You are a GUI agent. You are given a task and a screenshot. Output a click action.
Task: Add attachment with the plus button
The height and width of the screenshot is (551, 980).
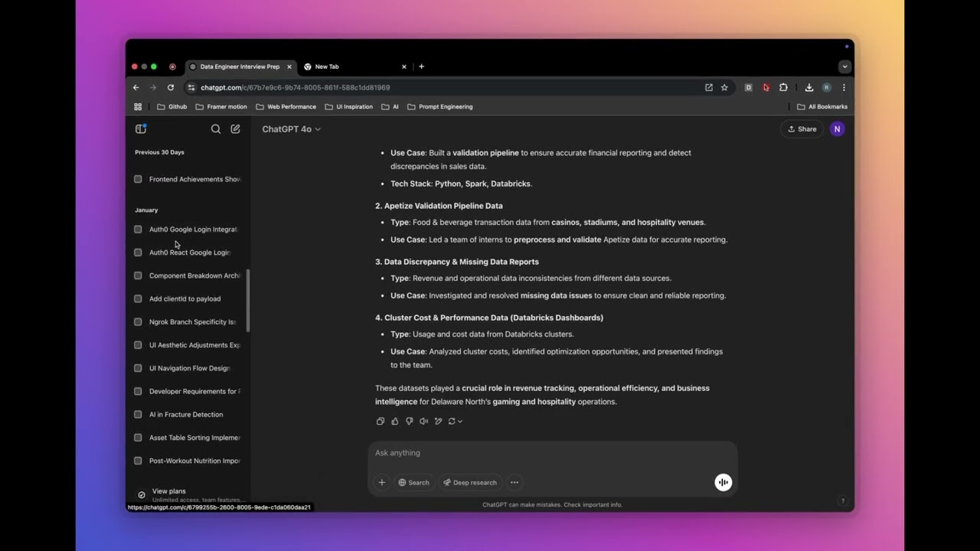coord(381,482)
